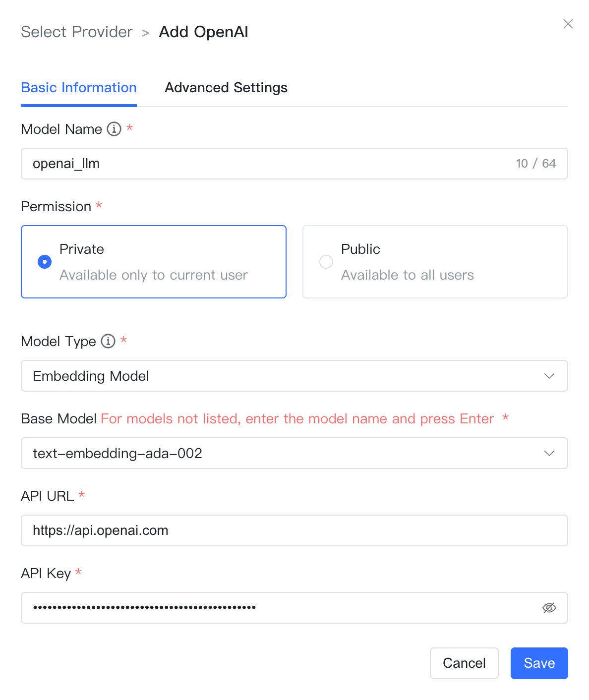This screenshot has height=700, width=589.
Task: Click the Save button
Action: point(539,663)
